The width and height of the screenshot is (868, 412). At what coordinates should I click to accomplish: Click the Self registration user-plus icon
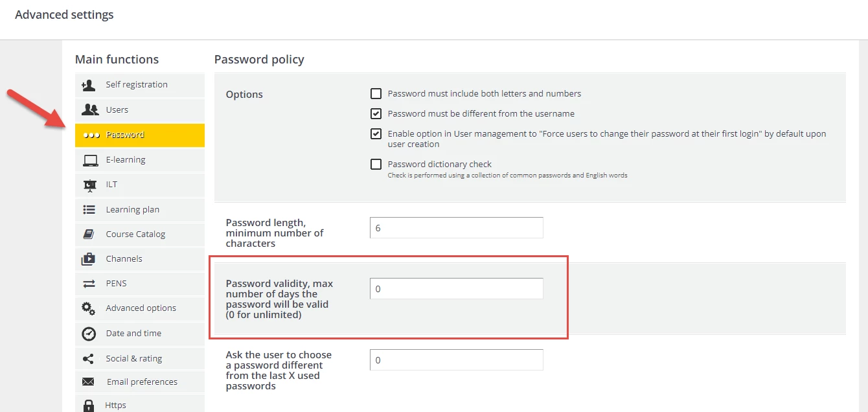[x=89, y=85]
